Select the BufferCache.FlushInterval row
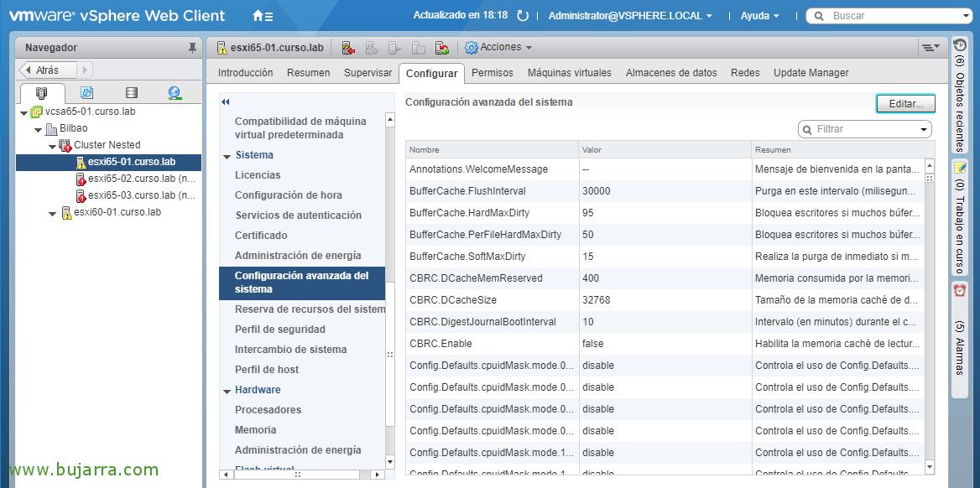This screenshot has width=980, height=488. 665,190
